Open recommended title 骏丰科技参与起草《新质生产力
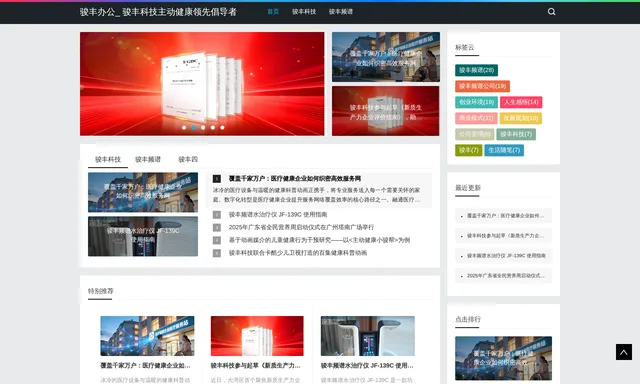This screenshot has height=384, width=640. click(256, 366)
